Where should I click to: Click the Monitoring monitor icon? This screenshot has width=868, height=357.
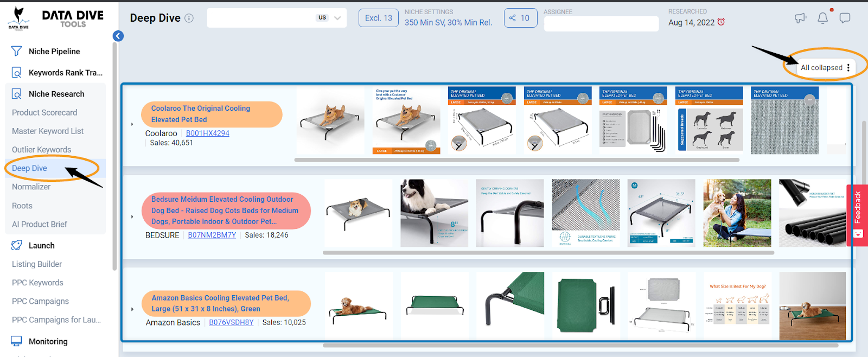(17, 341)
